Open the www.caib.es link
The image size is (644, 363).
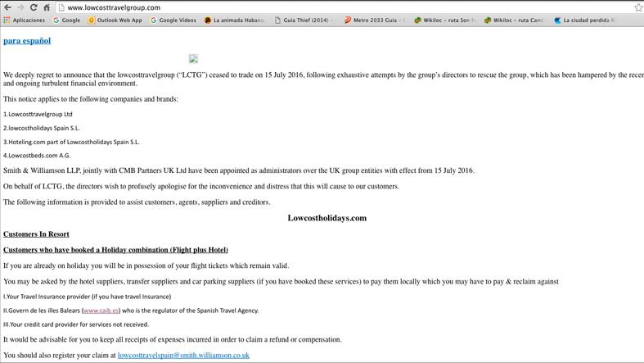tap(101, 311)
